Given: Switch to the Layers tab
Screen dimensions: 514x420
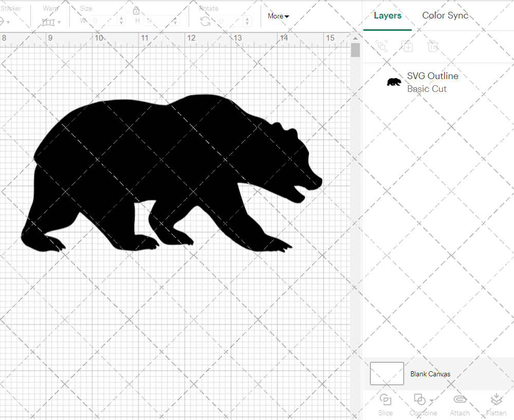Looking at the screenshot, I should point(388,15).
